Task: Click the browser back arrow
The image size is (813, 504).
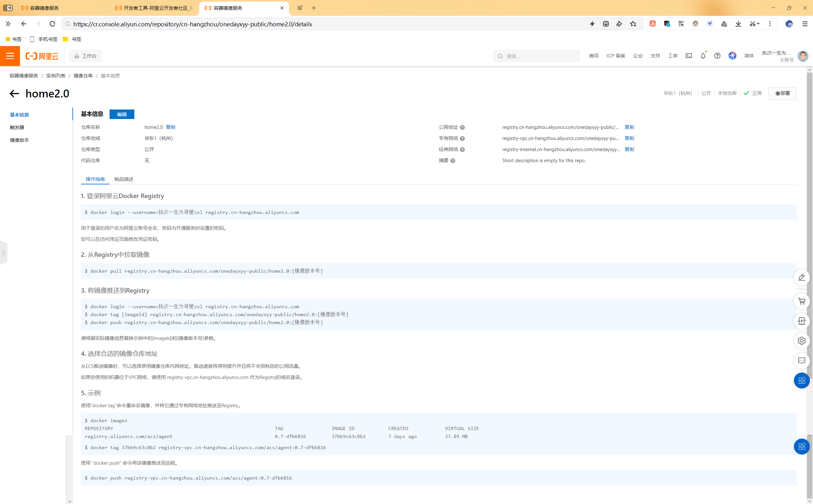Action: [24, 24]
